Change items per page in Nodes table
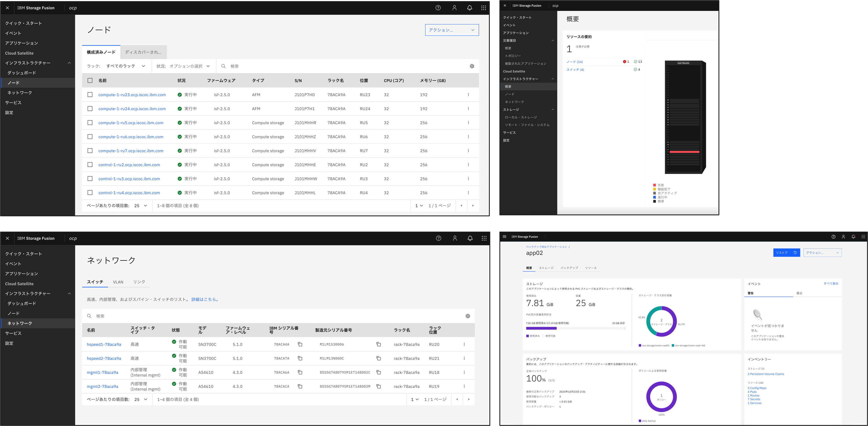The width and height of the screenshot is (868, 426). [141, 205]
